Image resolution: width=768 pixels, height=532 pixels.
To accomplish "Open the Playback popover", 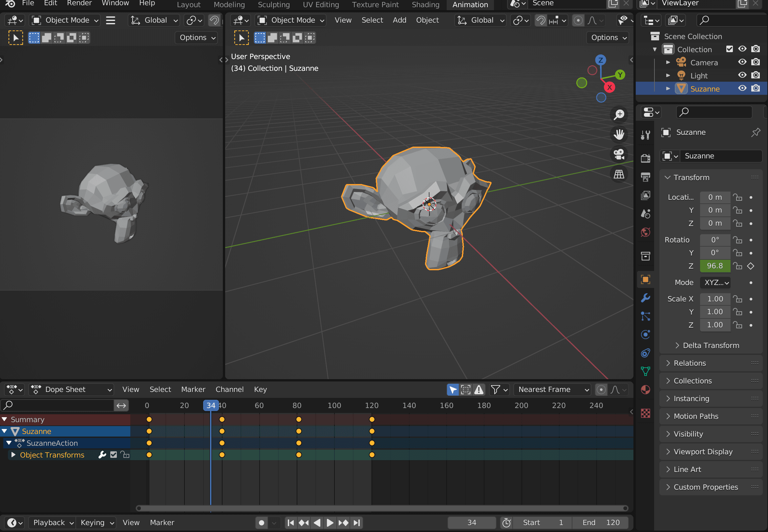I will tap(53, 523).
